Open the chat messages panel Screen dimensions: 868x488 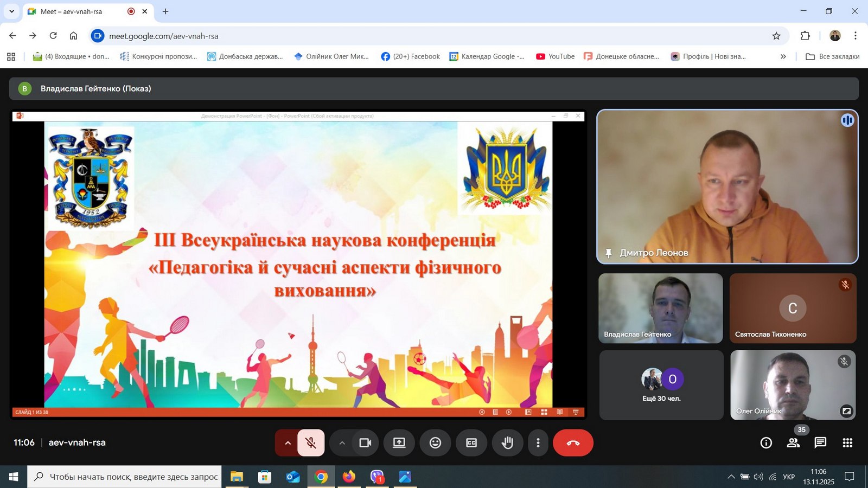820,443
